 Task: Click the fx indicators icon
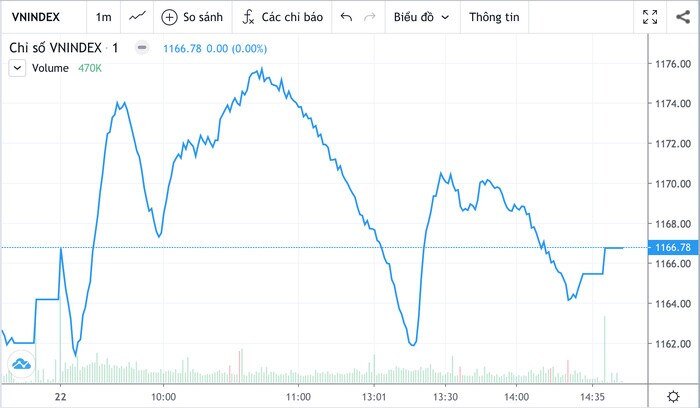click(x=248, y=17)
